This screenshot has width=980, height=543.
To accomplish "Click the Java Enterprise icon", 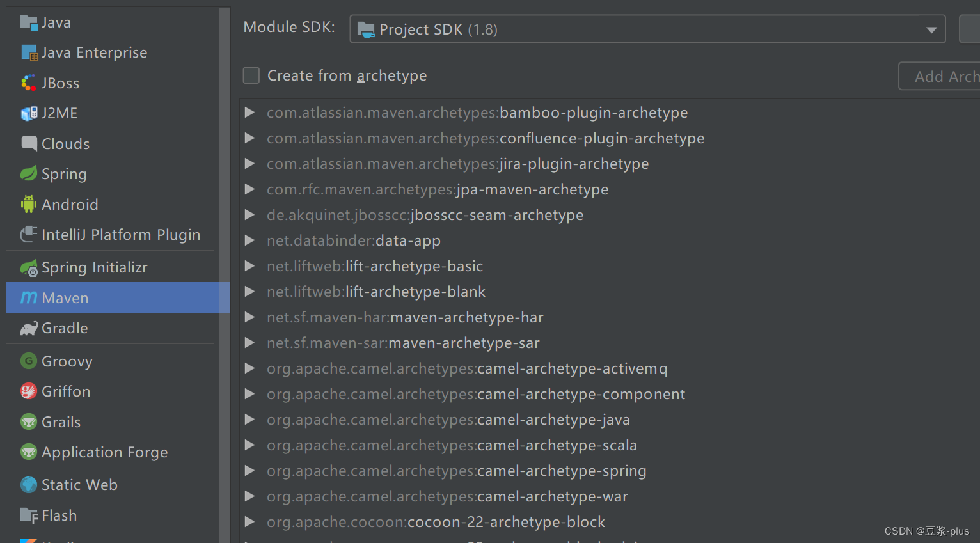I will click(29, 52).
